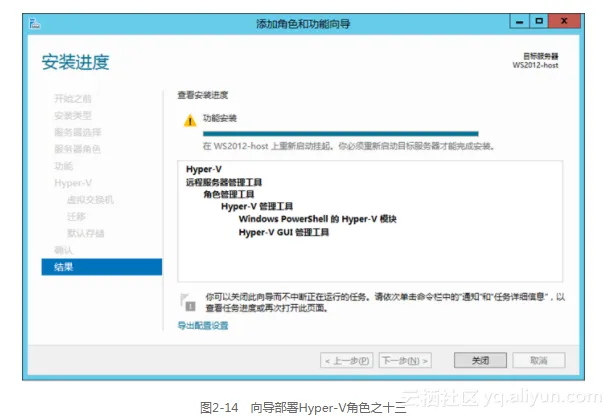Close the wizard with the red X
Viewport: 613px width, 418px height.
(564, 21)
